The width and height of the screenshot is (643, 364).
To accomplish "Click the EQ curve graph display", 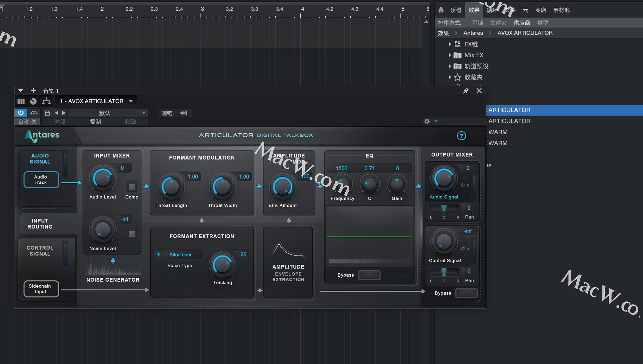I will (369, 237).
